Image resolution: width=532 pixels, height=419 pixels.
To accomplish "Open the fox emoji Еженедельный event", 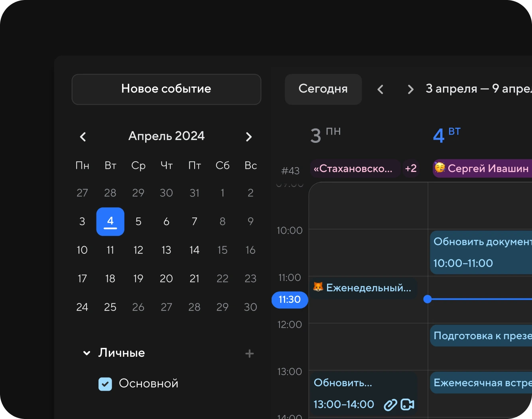I will coord(363,288).
